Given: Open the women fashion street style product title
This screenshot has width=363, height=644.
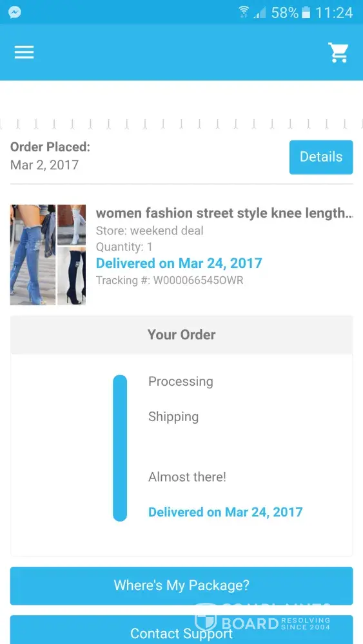Looking at the screenshot, I should tap(224, 213).
